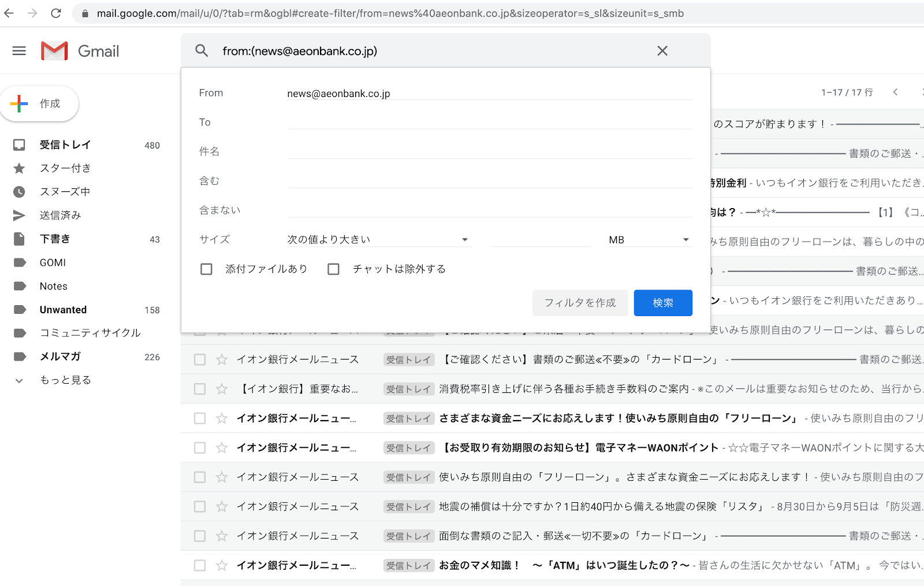
Task: Open 受信トレイ inbox folder
Action: [65, 144]
